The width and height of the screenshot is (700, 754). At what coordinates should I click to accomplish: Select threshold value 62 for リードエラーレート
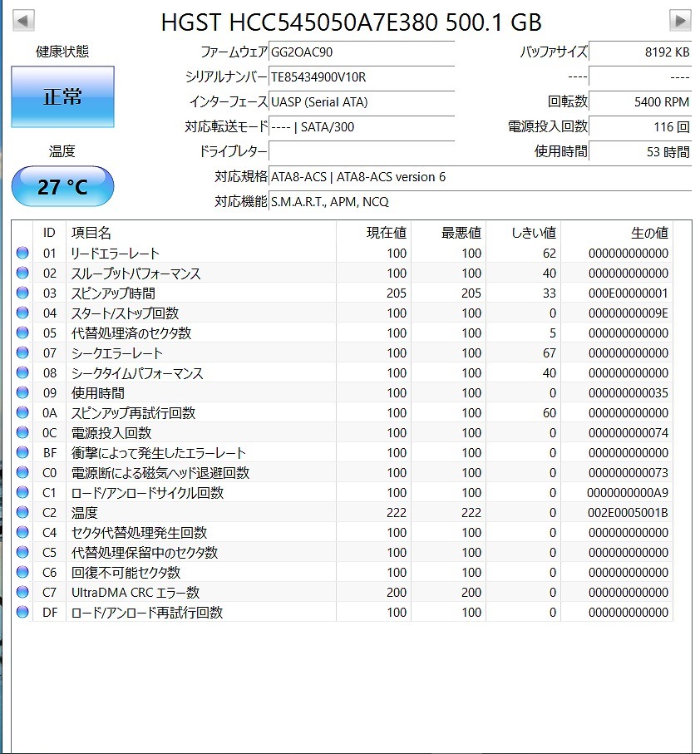550,254
